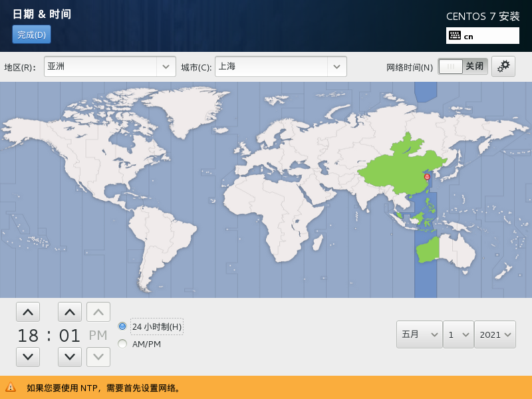Open the day dropdown showing 1
The height and width of the screenshot is (399, 532).
458,334
